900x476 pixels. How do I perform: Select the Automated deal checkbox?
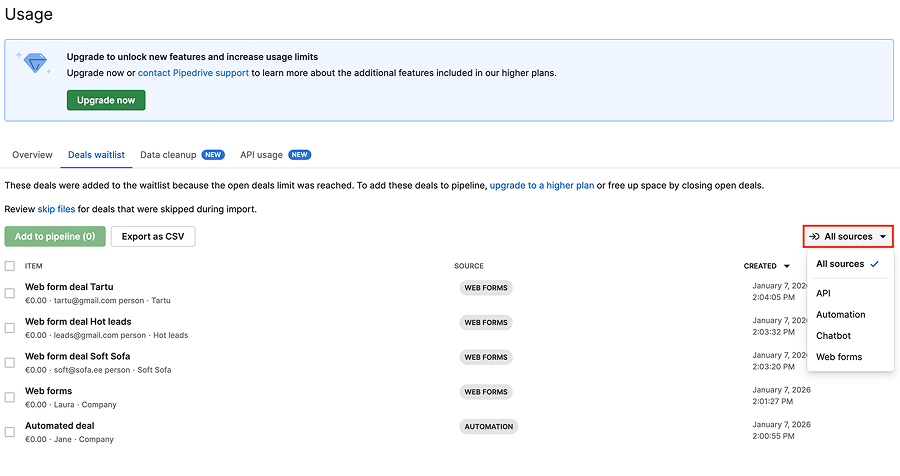pos(10,432)
